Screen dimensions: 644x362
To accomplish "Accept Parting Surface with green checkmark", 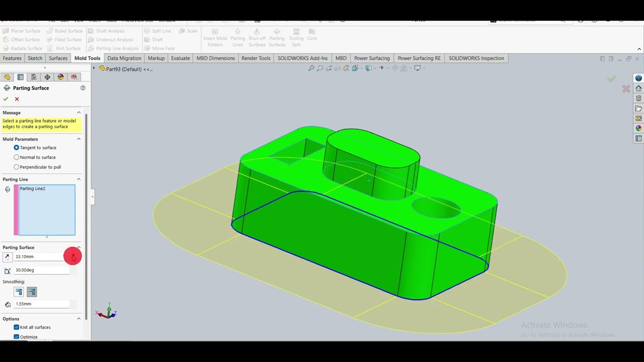I will [x=6, y=99].
